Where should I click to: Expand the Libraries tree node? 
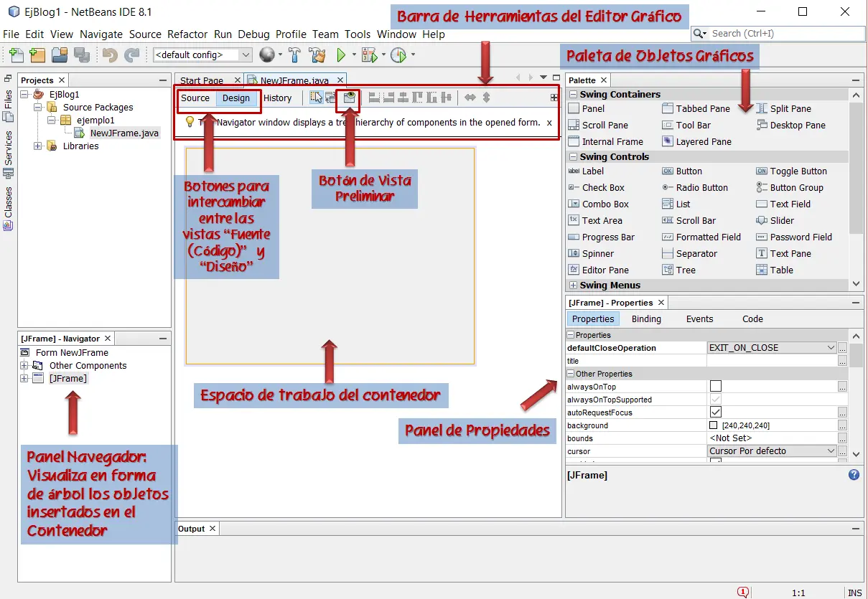[38, 146]
